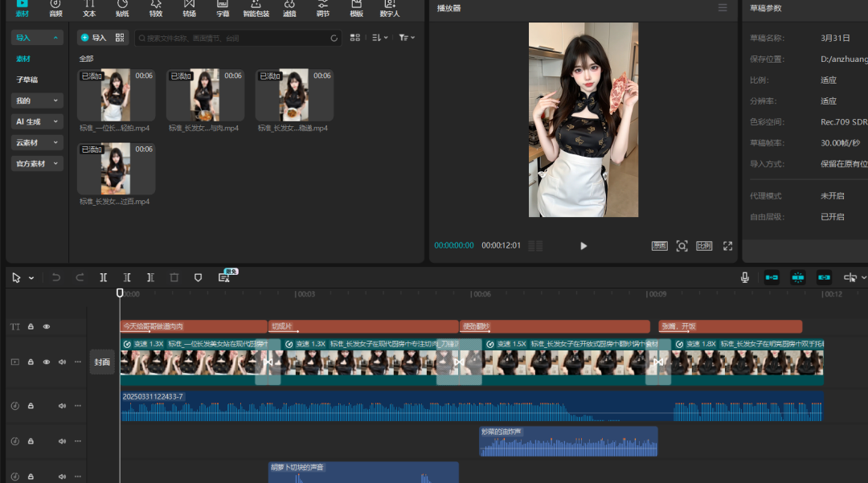Click the marker shield icon in timeline toolbar

(198, 277)
